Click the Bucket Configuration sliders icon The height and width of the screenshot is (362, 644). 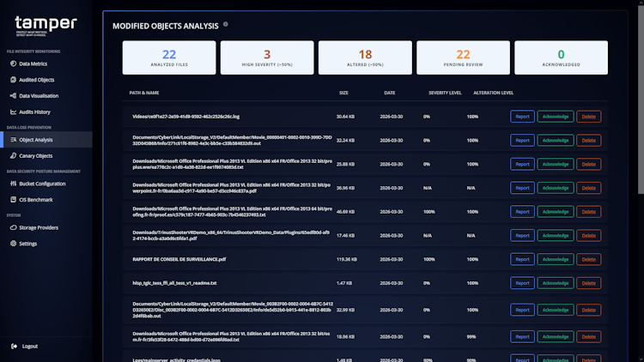click(x=13, y=184)
